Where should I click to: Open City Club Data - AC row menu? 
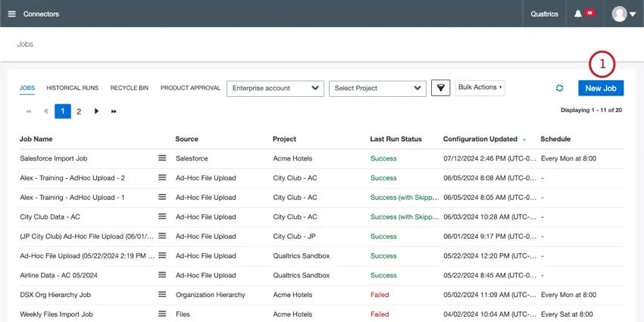click(x=161, y=217)
